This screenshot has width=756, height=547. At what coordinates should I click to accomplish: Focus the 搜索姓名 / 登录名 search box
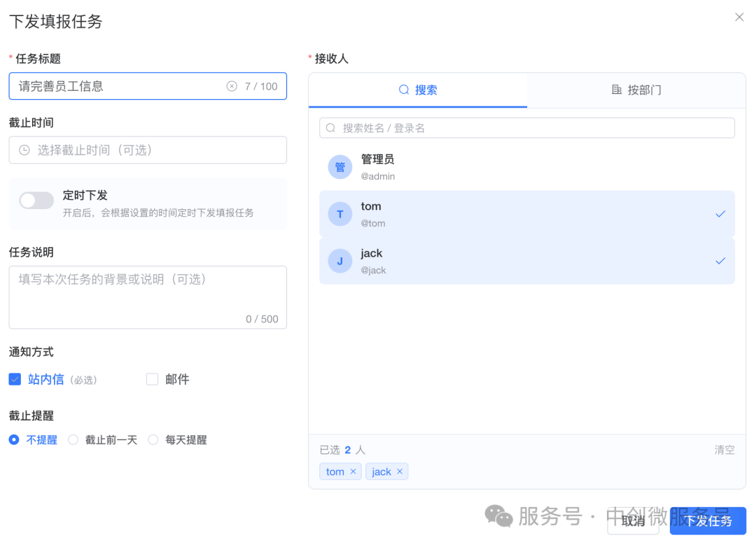tap(527, 128)
